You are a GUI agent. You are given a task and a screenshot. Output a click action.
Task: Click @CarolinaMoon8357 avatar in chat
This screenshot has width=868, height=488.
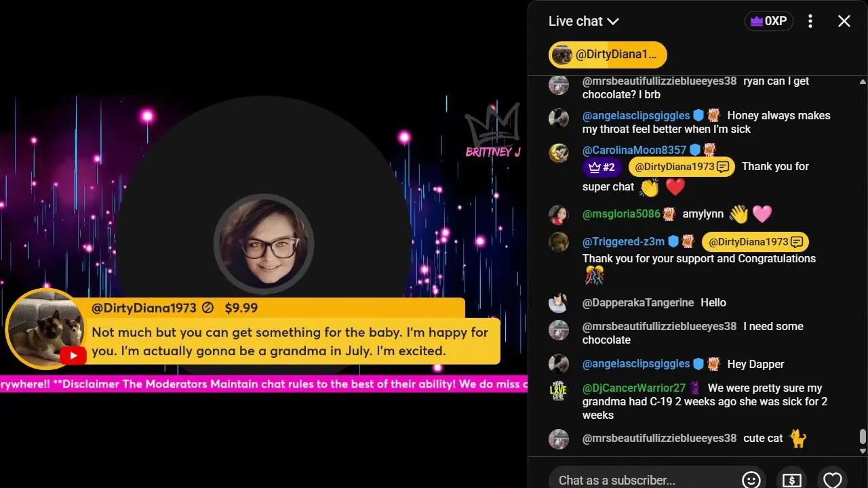point(558,152)
